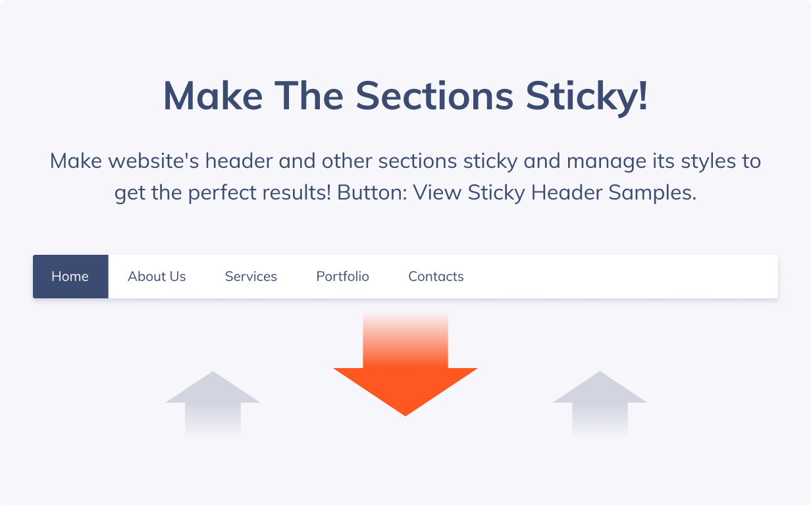Navigate to the Contacts menu item
The height and width of the screenshot is (532, 811).
436,277
